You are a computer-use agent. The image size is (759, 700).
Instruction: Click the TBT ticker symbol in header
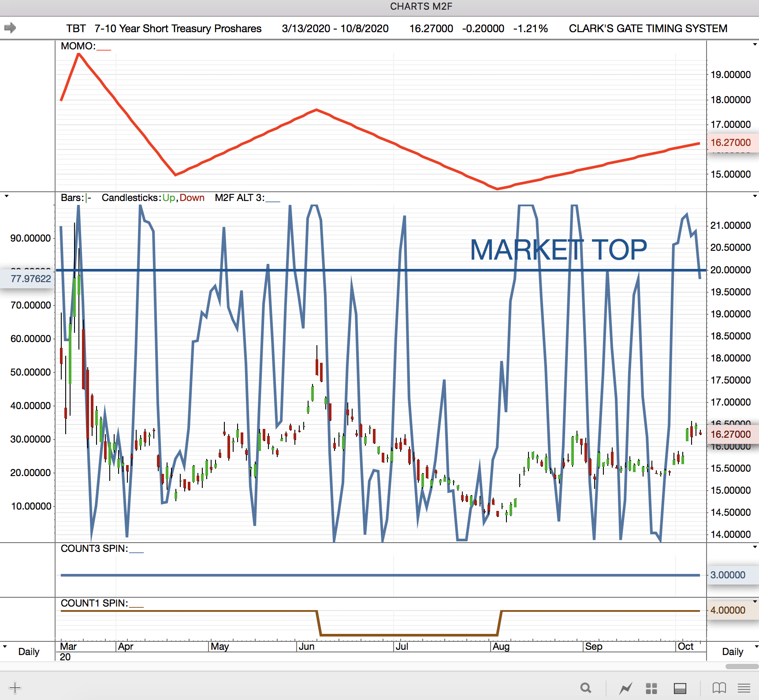(76, 29)
